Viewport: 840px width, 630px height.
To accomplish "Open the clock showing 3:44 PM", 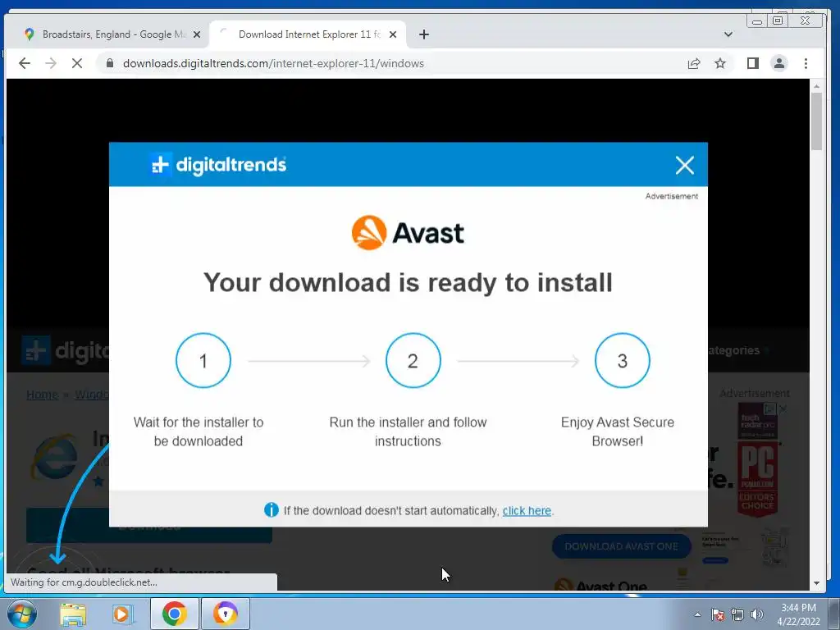I will [x=798, y=614].
